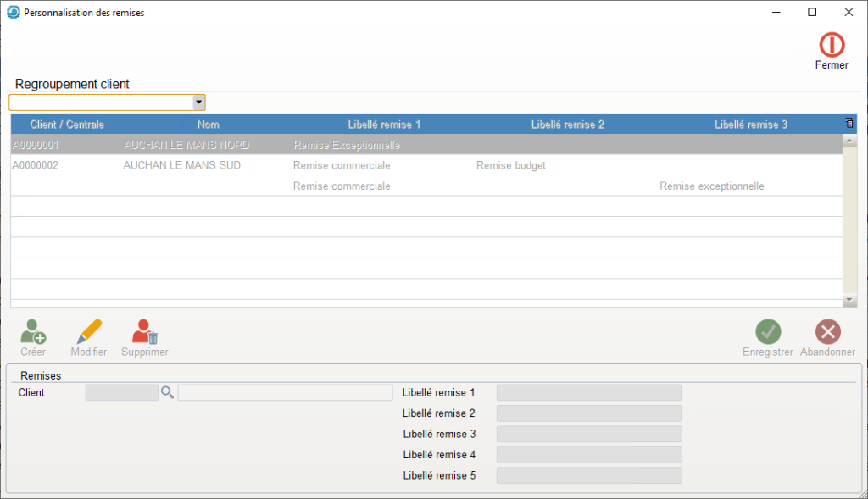The image size is (868, 499).
Task: Click the Libellé remise 5 input field
Action: coord(588,475)
